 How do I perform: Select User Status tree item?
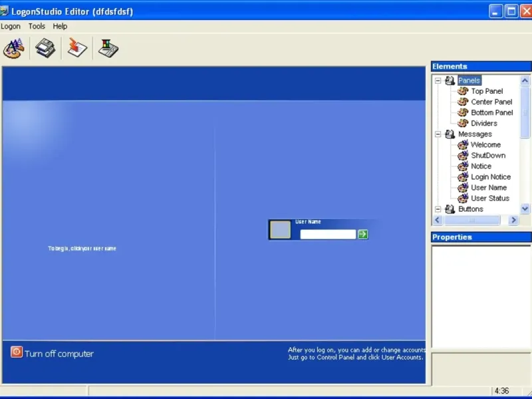490,198
